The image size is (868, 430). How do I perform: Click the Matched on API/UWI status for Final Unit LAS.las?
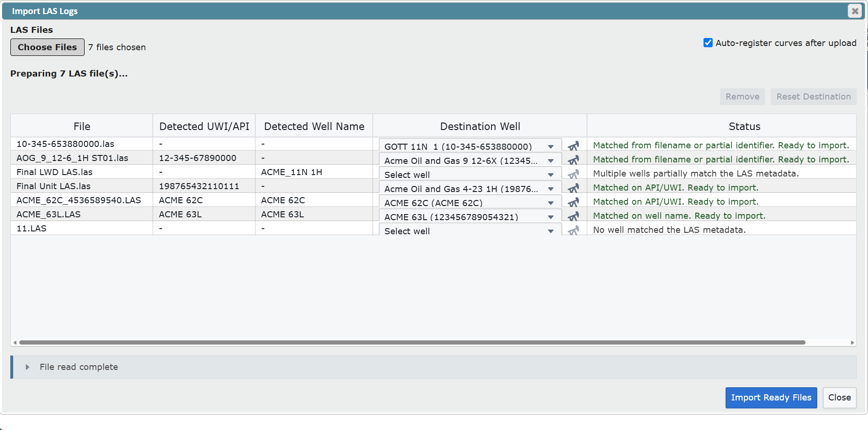(x=675, y=188)
